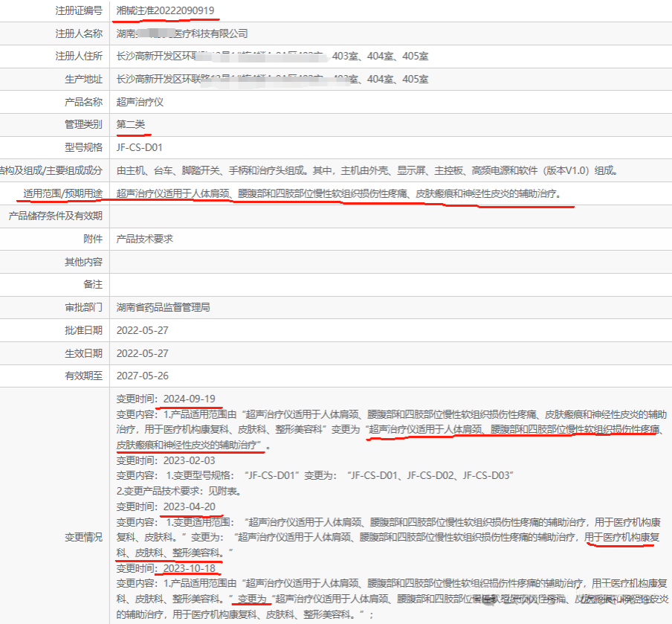Select approval department 湖南省药品监督管理局

click(x=164, y=307)
